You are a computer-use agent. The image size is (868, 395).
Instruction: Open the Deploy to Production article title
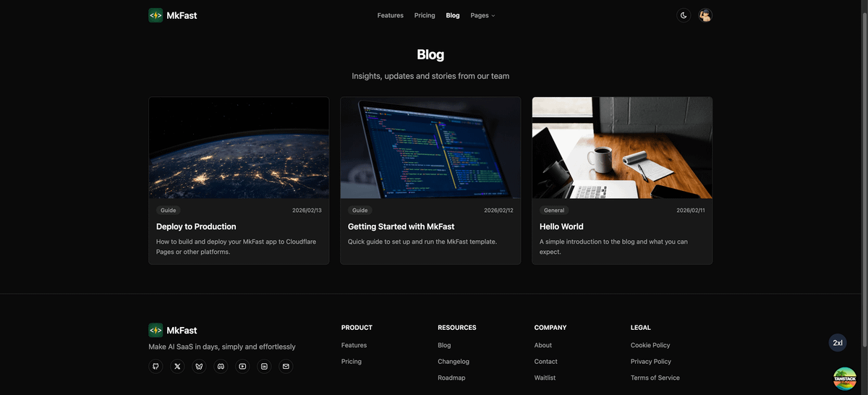(x=196, y=226)
